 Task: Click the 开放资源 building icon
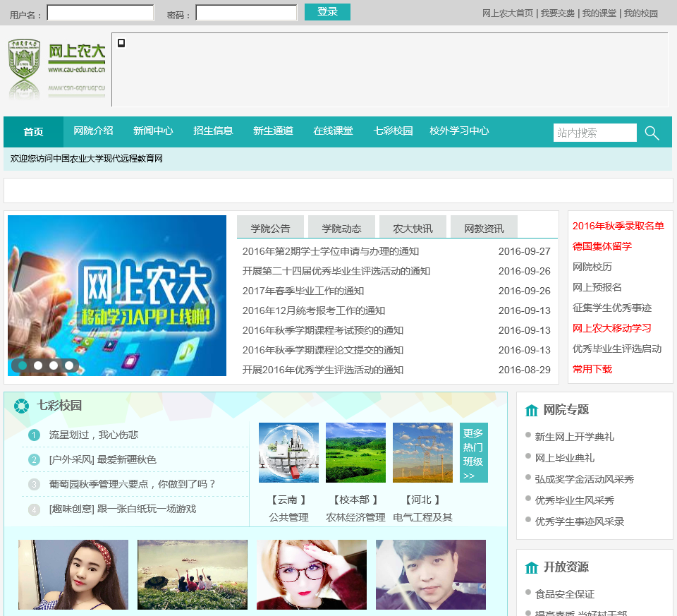[x=532, y=567]
